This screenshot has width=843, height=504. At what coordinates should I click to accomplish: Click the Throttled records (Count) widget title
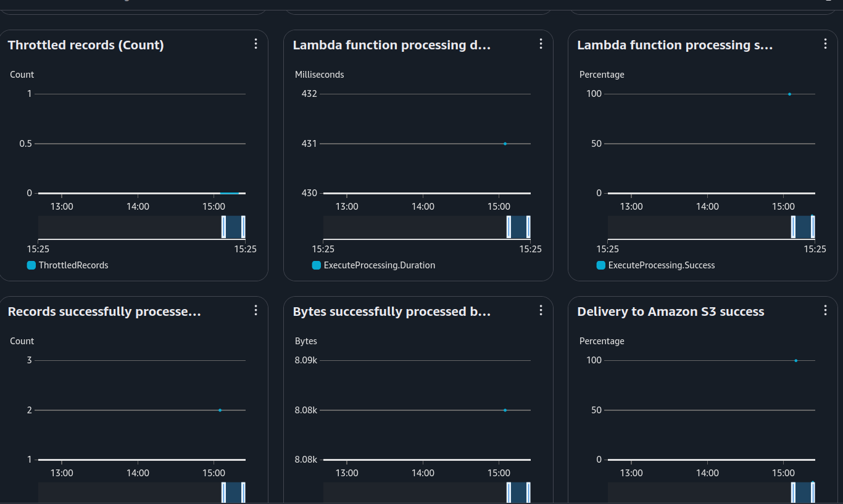coord(85,44)
